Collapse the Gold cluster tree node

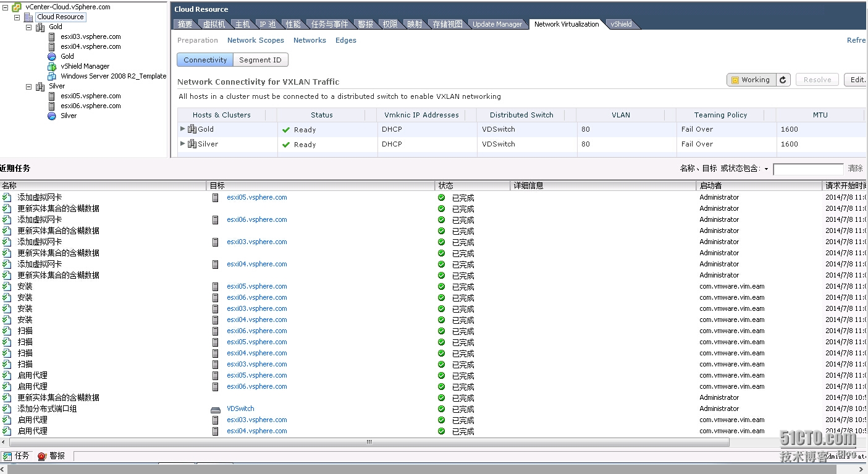[x=28, y=27]
